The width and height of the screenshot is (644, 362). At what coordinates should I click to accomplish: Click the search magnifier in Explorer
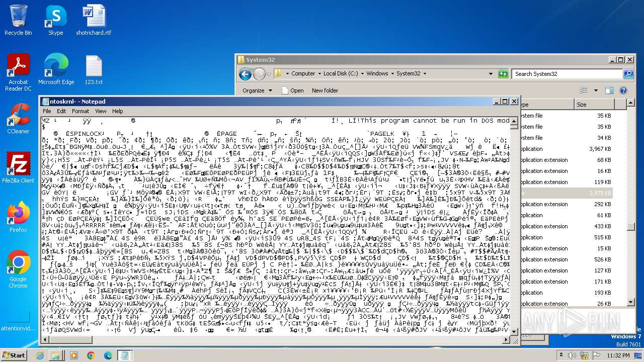(x=628, y=74)
